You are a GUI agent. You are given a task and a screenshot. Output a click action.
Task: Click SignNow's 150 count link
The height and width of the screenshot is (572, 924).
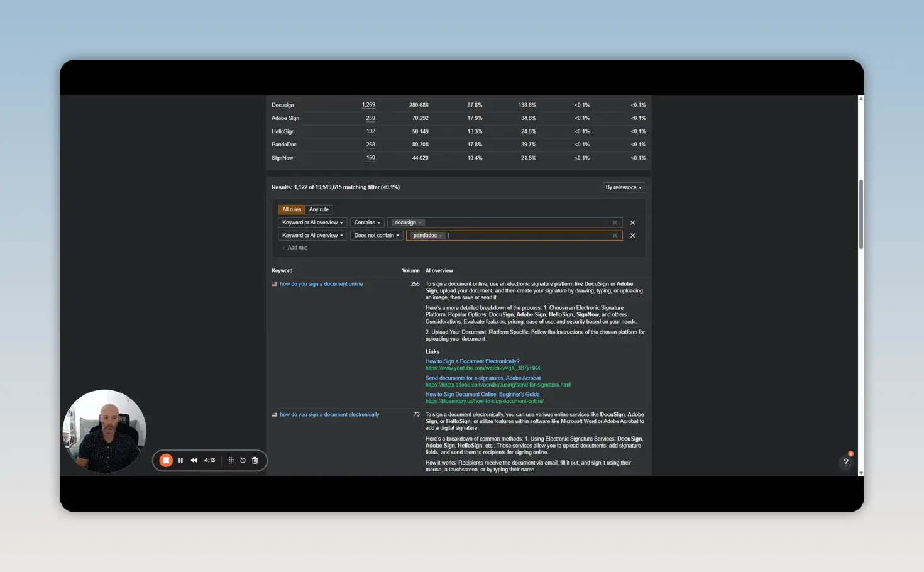click(x=371, y=158)
